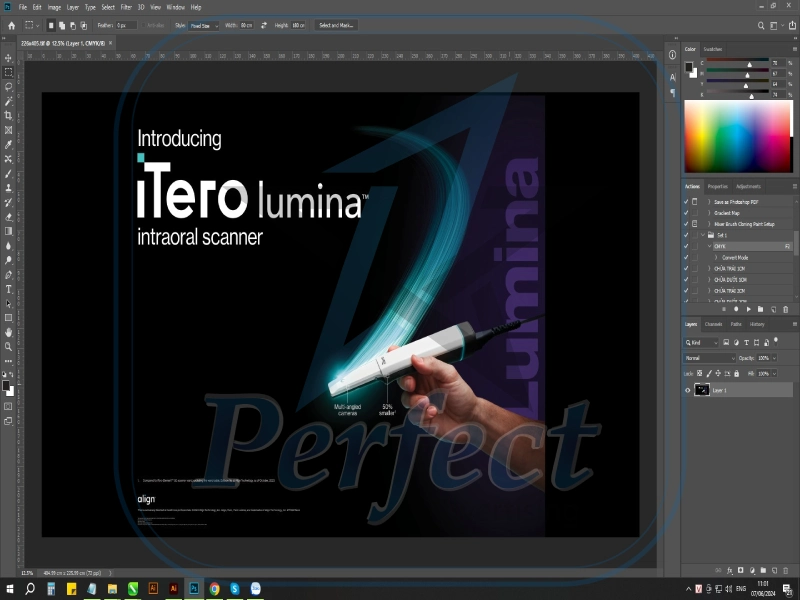The width and height of the screenshot is (800, 600).
Task: Open the Image menu
Action: tap(54, 7)
